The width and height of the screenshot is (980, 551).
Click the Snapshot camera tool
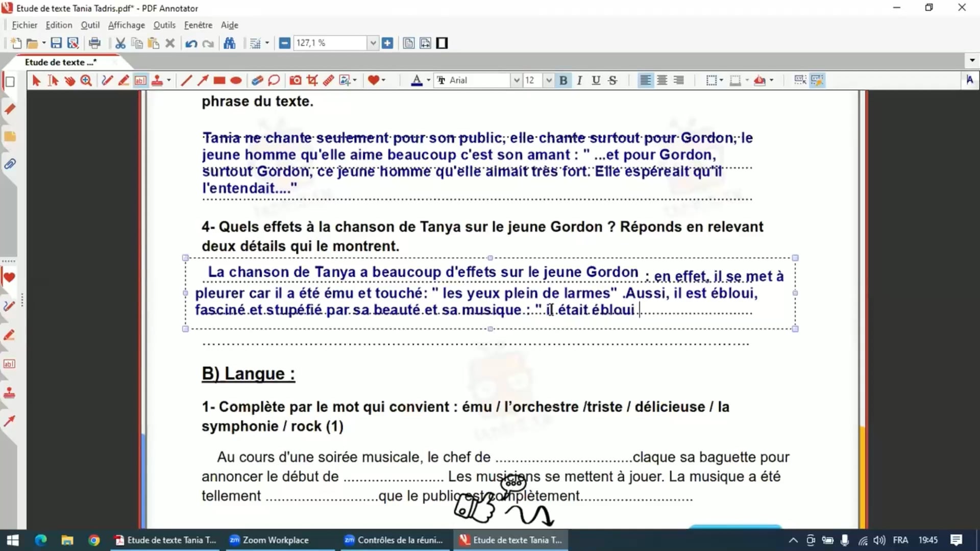tap(295, 80)
